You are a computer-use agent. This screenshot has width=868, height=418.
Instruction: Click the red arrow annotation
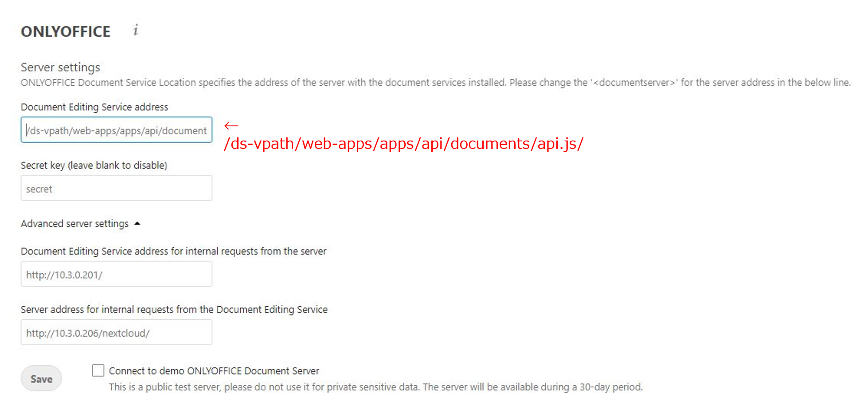pyautogui.click(x=231, y=126)
